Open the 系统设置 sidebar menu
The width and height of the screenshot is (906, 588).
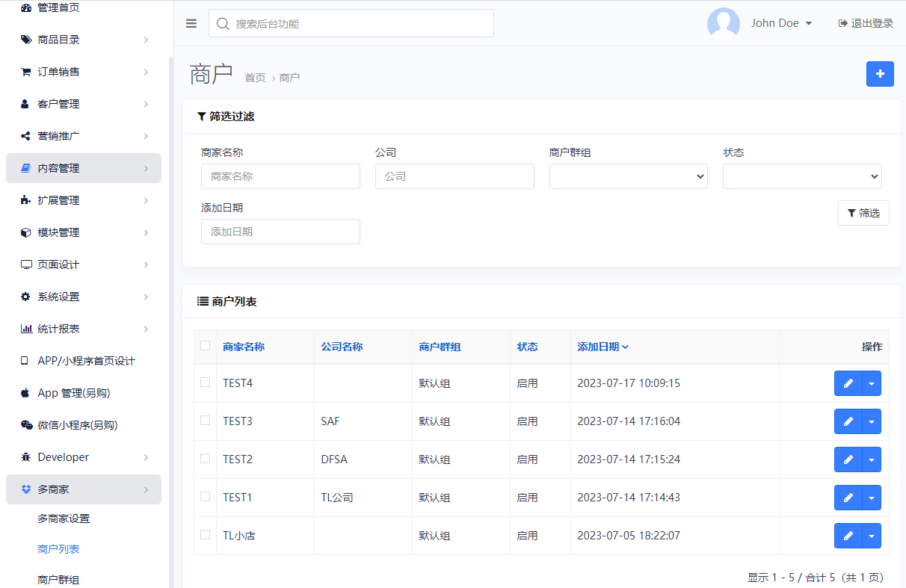[84, 297]
